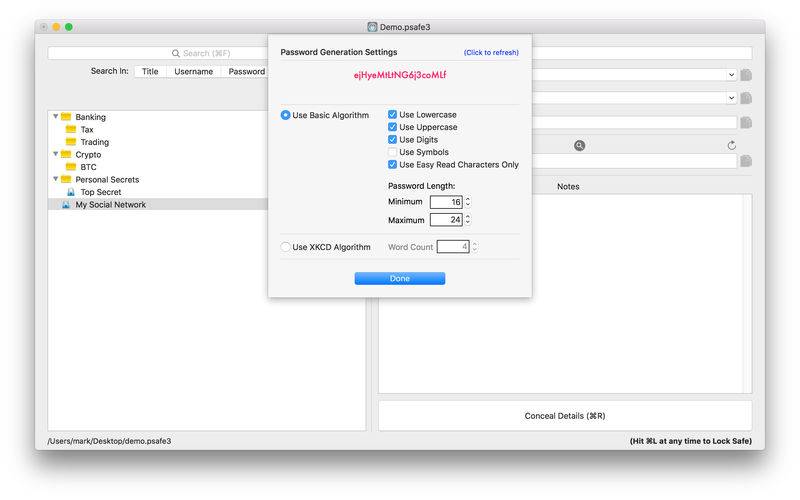800x500 pixels.
Task: Select the My Social Network row label
Action: tap(111, 205)
